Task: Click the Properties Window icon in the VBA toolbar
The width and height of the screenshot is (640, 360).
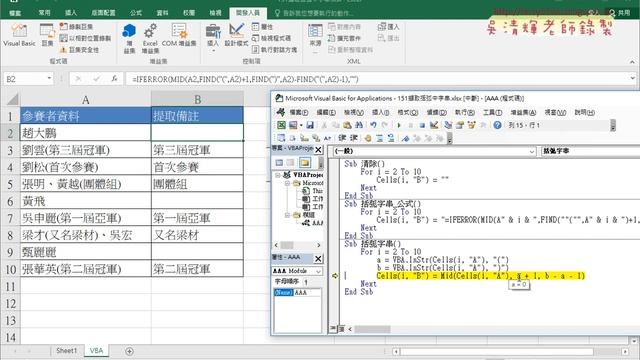Action: coord(460,125)
